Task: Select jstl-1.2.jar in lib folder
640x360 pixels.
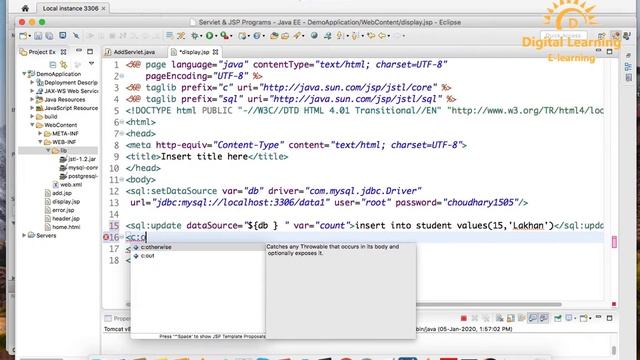Action: tap(78, 159)
